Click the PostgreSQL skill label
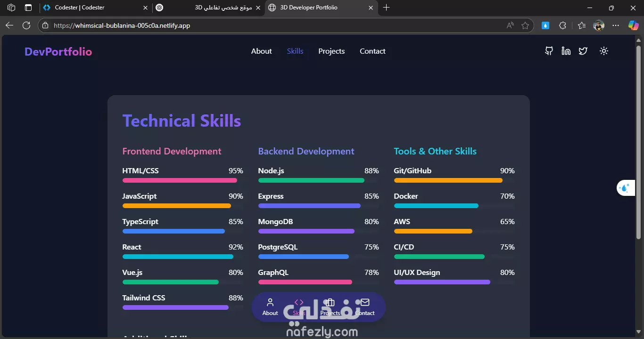644x339 pixels. click(278, 247)
